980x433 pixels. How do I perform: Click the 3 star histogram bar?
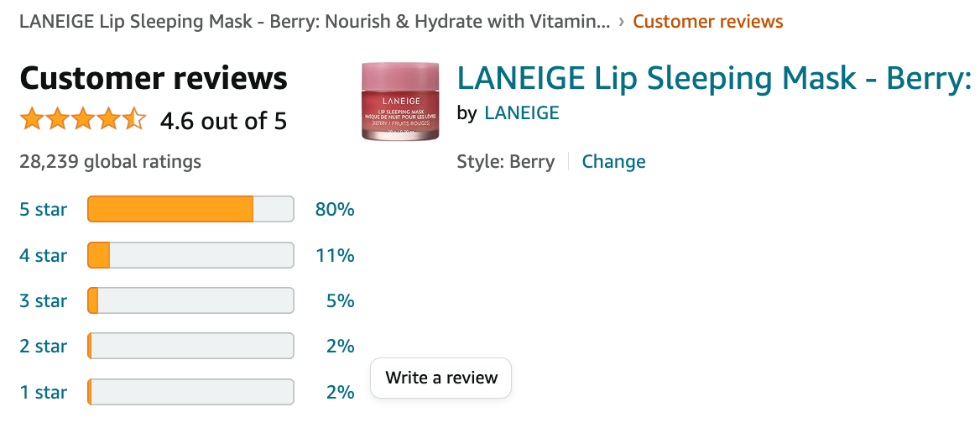[x=190, y=300]
